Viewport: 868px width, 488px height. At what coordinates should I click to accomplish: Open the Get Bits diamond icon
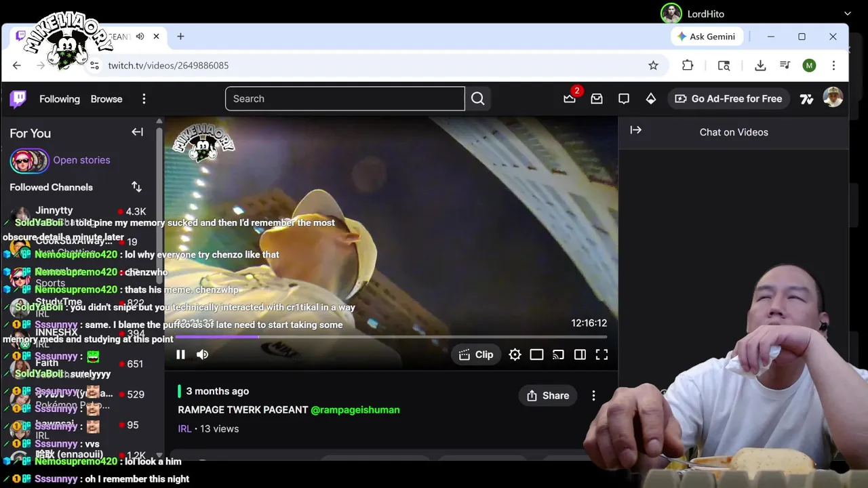click(651, 99)
